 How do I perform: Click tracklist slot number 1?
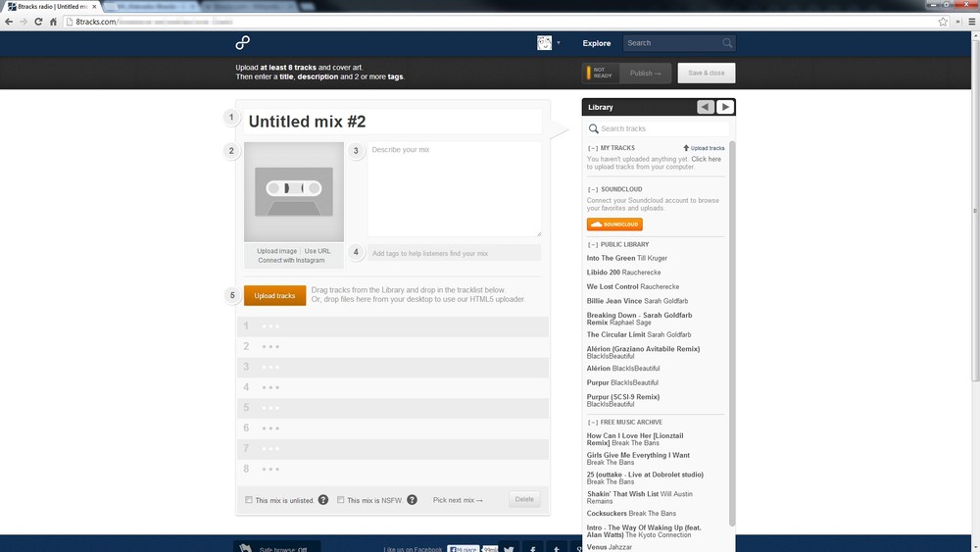pos(393,326)
